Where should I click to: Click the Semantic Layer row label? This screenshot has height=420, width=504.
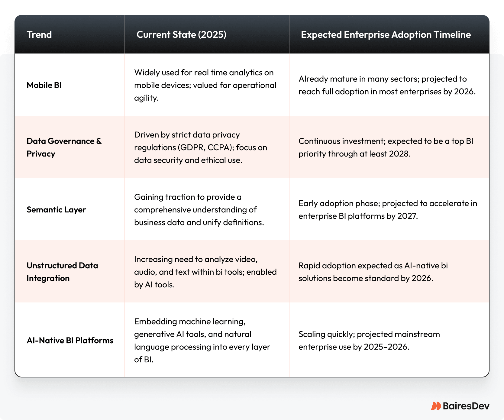click(56, 210)
